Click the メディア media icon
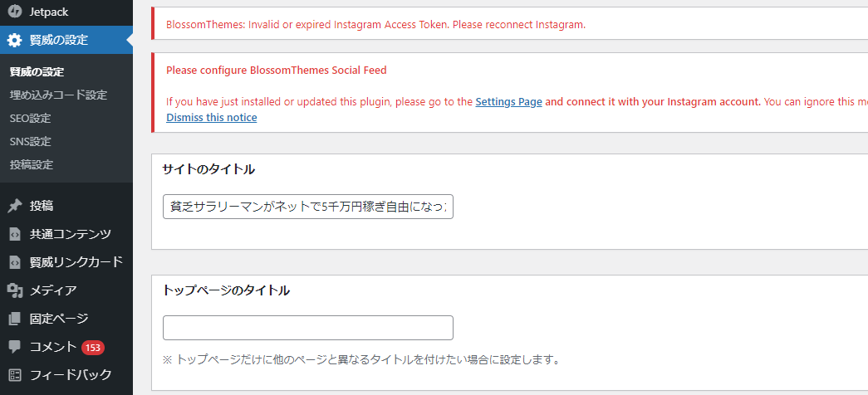This screenshot has height=395, width=868. tap(15, 290)
